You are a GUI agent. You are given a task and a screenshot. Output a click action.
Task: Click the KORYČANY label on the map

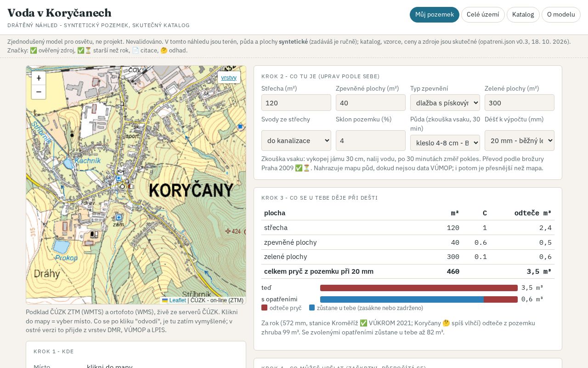tap(192, 190)
